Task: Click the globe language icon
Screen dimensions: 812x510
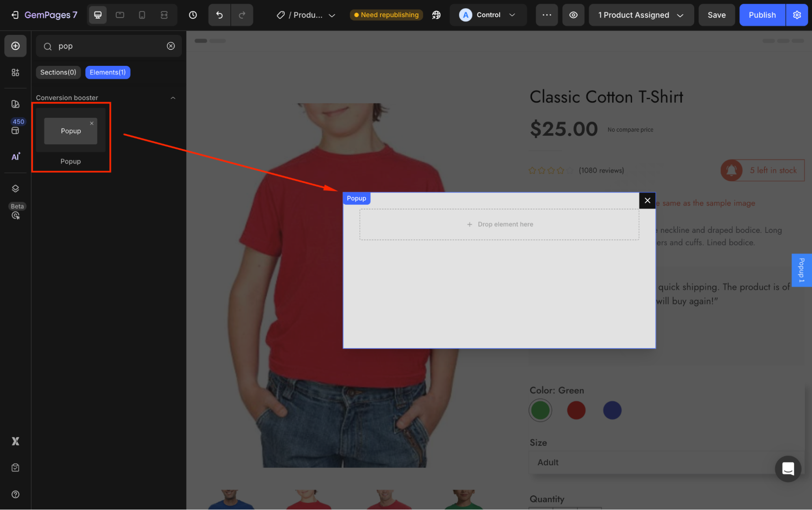Action: point(436,15)
